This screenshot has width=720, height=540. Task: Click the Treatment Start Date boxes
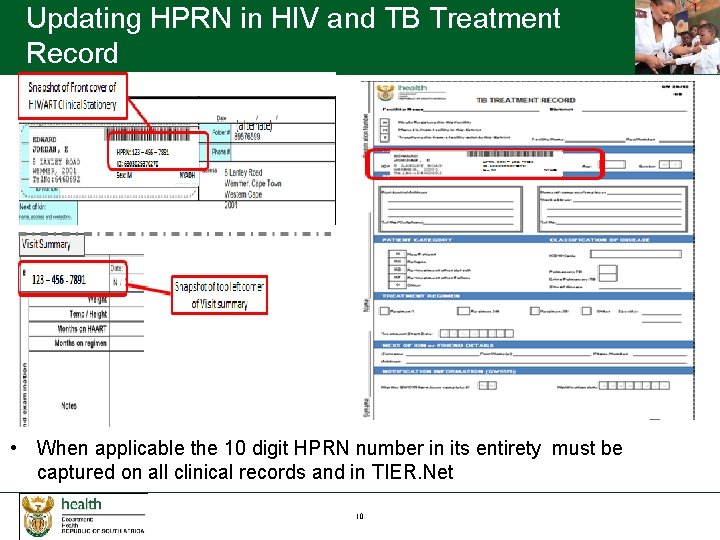coord(476,333)
